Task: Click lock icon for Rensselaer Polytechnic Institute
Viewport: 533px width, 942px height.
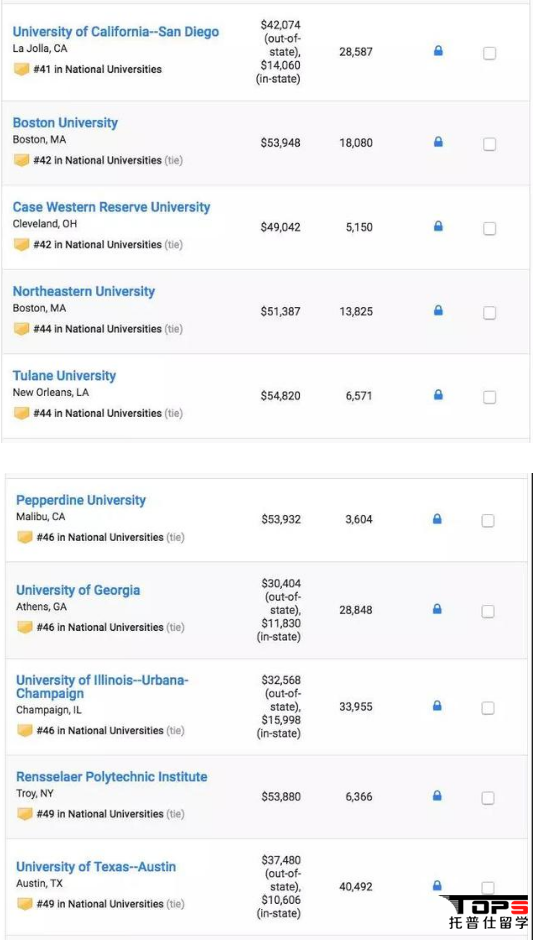Action: click(x=437, y=796)
